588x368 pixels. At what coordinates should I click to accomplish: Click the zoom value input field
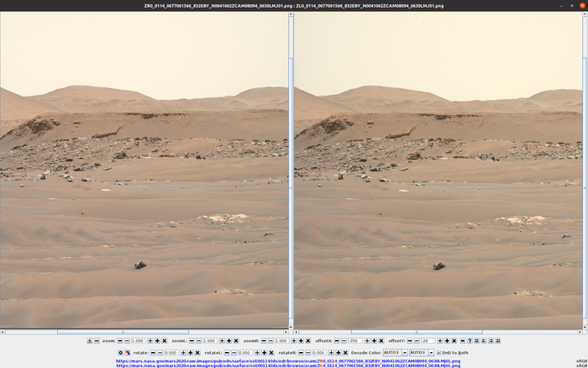(137, 341)
